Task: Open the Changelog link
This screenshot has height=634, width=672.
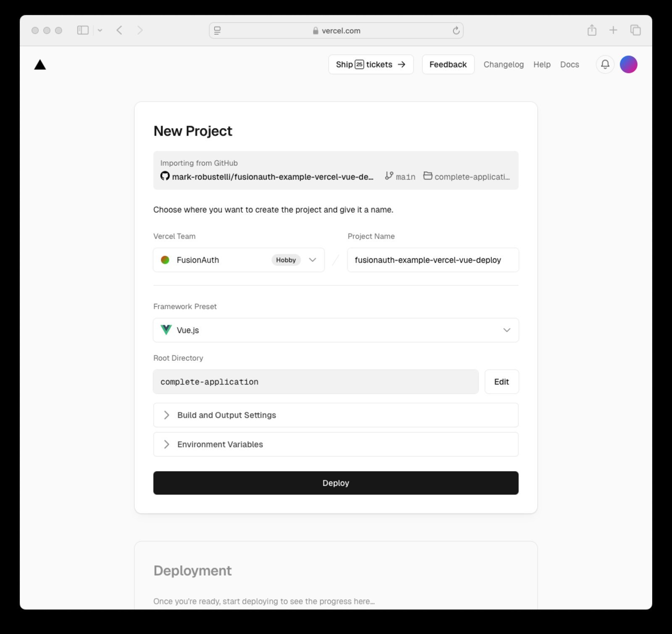Action: coord(503,65)
